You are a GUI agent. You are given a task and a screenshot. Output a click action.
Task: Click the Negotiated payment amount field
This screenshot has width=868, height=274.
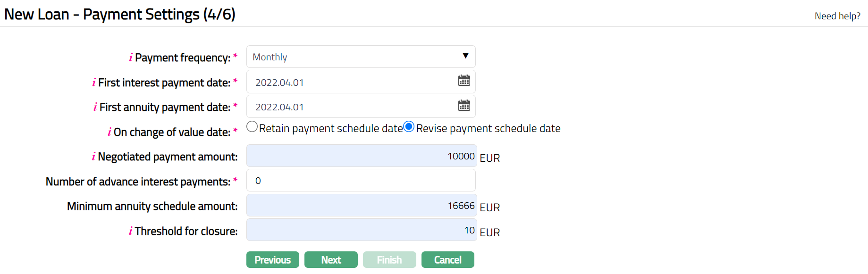coord(361,156)
